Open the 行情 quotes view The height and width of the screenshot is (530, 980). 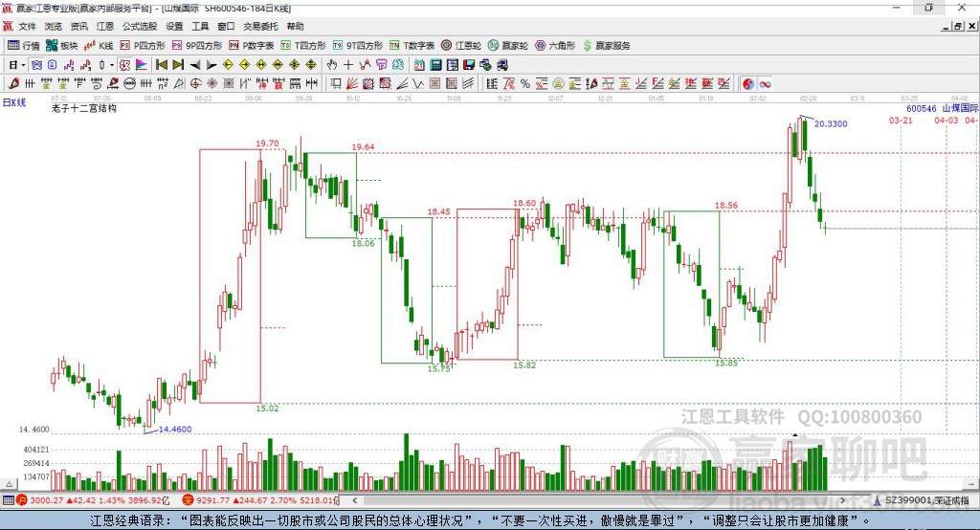pos(23,46)
